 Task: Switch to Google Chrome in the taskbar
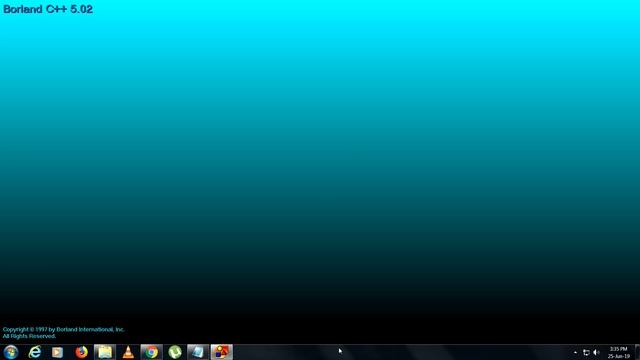(151, 352)
